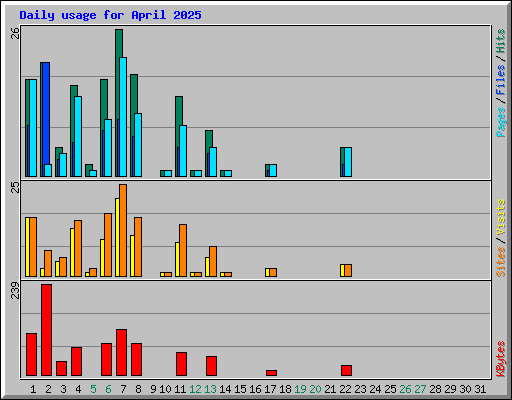Click the 'Hits' legend label

tap(500, 41)
